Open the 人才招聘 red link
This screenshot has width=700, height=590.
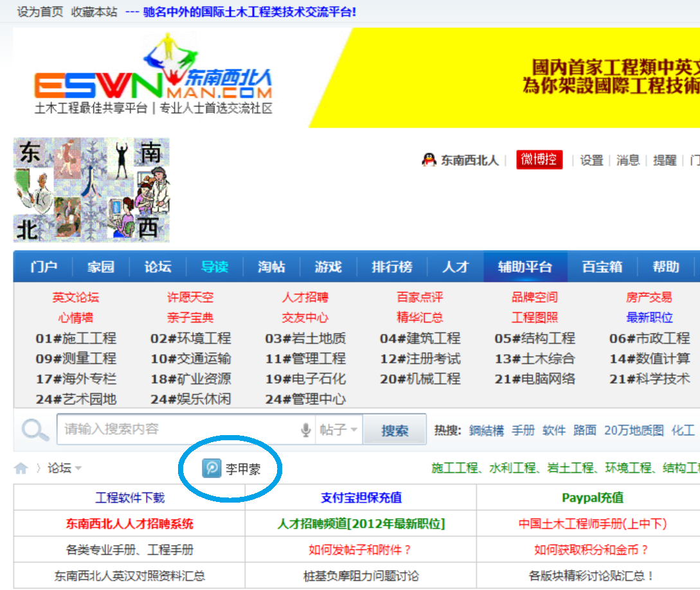305,297
